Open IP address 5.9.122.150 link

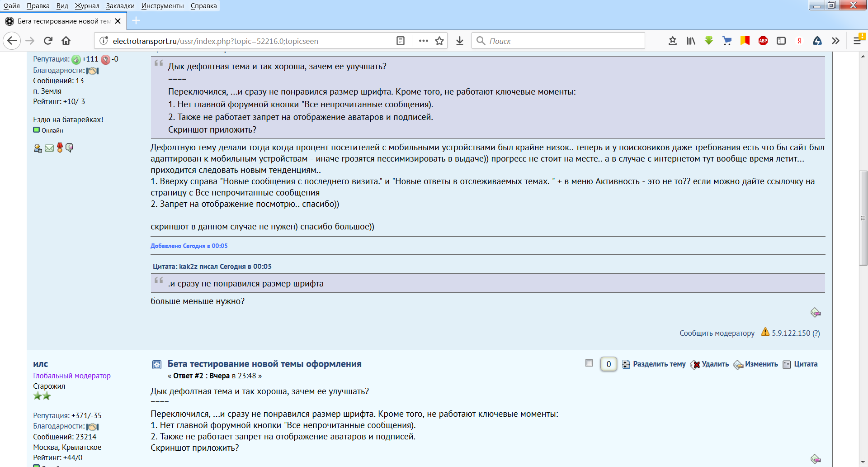791,333
